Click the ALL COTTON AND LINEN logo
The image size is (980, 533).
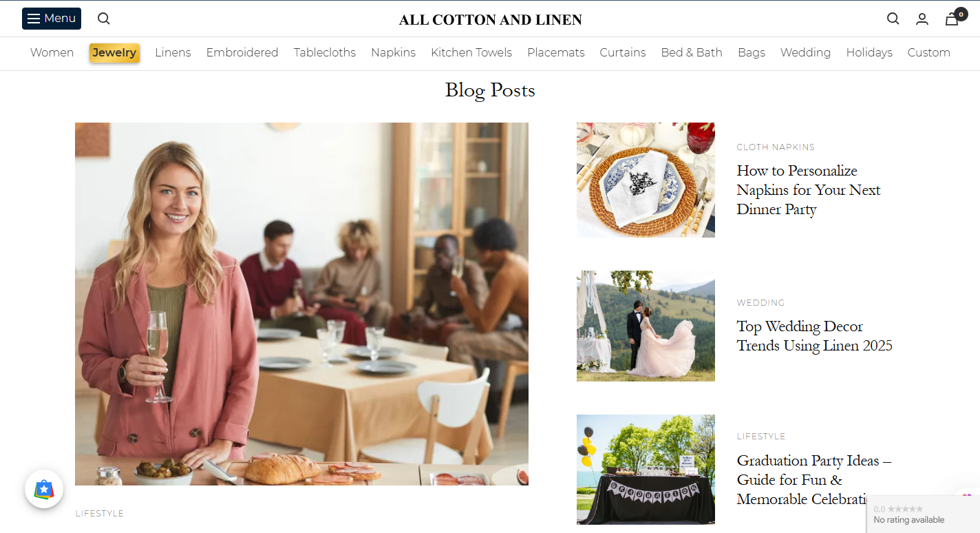489,19
